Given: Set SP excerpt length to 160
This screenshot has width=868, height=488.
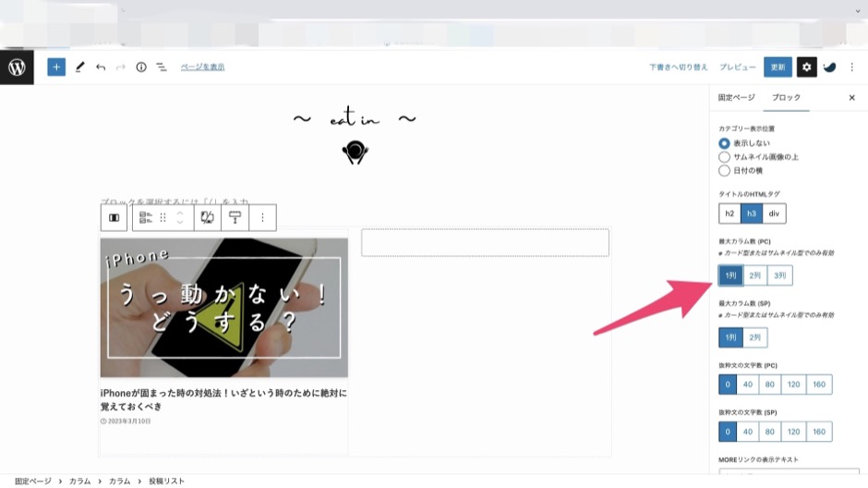Looking at the screenshot, I should point(819,432).
